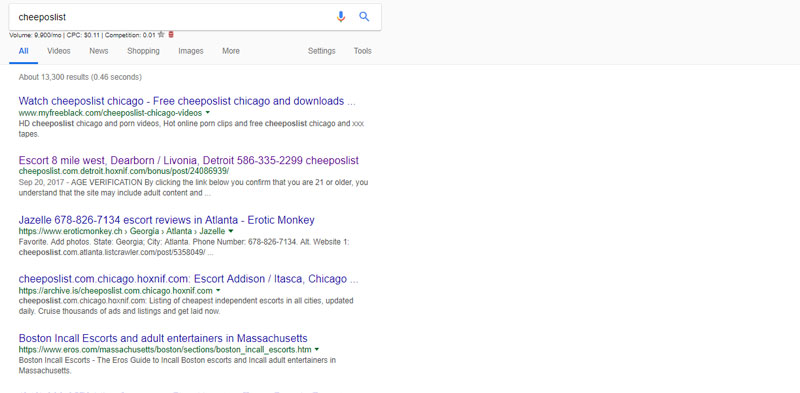This screenshot has height=393, width=800.
Task: Click the blue search magnifier icon
Action: (364, 16)
